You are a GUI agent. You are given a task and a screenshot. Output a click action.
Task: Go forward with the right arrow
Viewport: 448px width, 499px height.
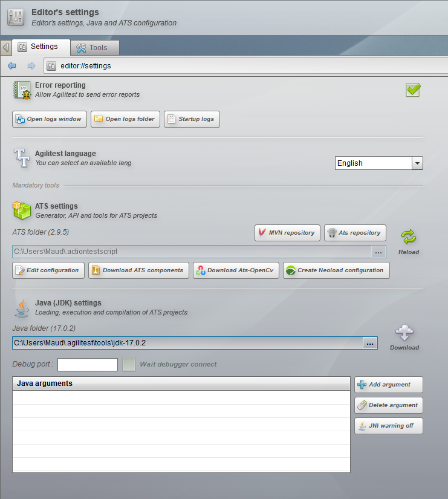(x=31, y=66)
